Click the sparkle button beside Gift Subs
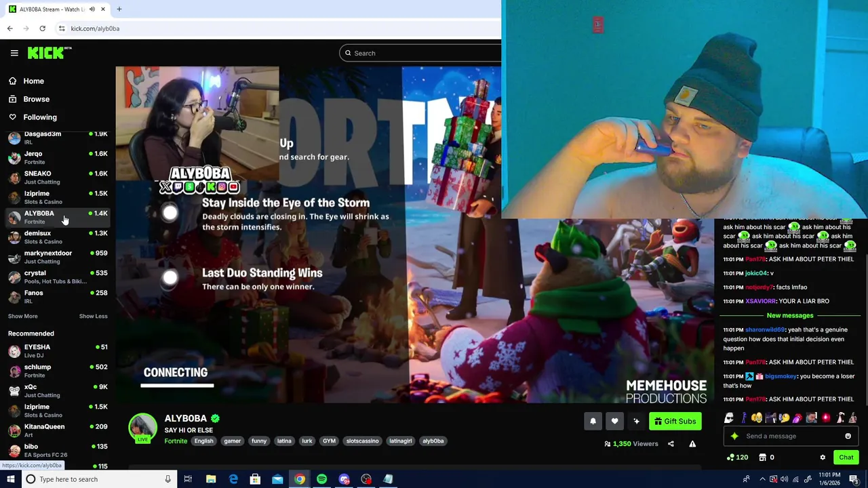868x488 pixels. coord(636,422)
